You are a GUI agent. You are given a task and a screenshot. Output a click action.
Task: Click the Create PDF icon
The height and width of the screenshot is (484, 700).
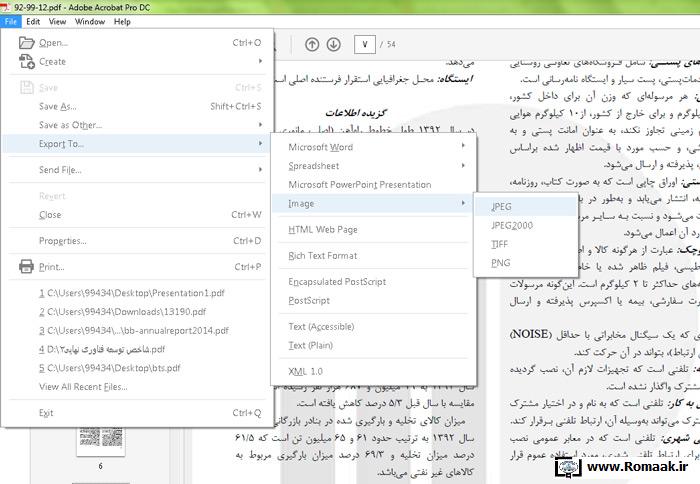(26, 62)
